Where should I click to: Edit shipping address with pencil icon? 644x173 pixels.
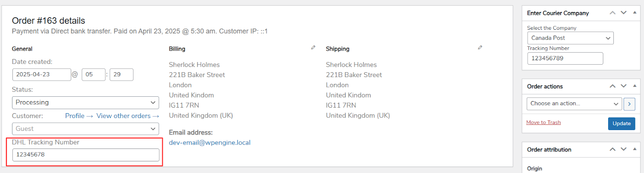click(480, 47)
